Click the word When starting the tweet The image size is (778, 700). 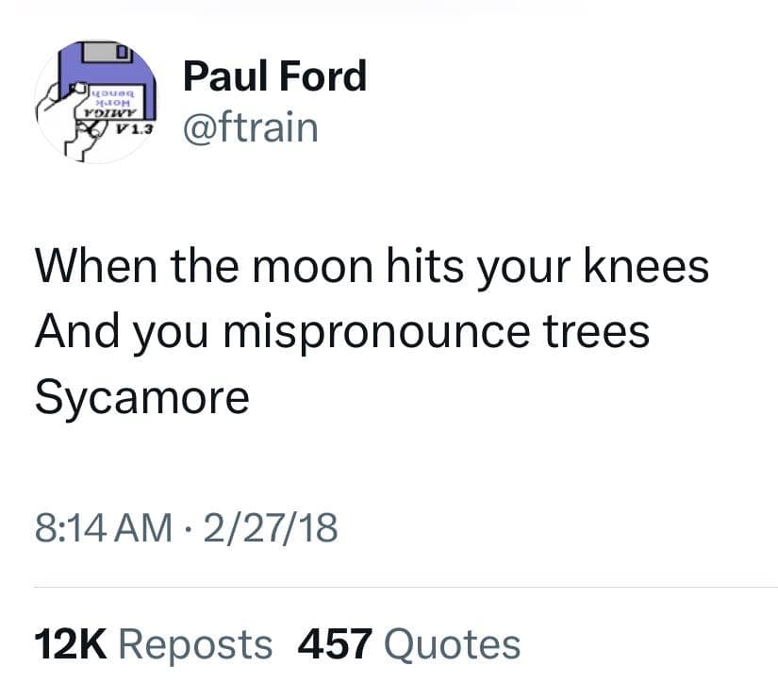96,266
